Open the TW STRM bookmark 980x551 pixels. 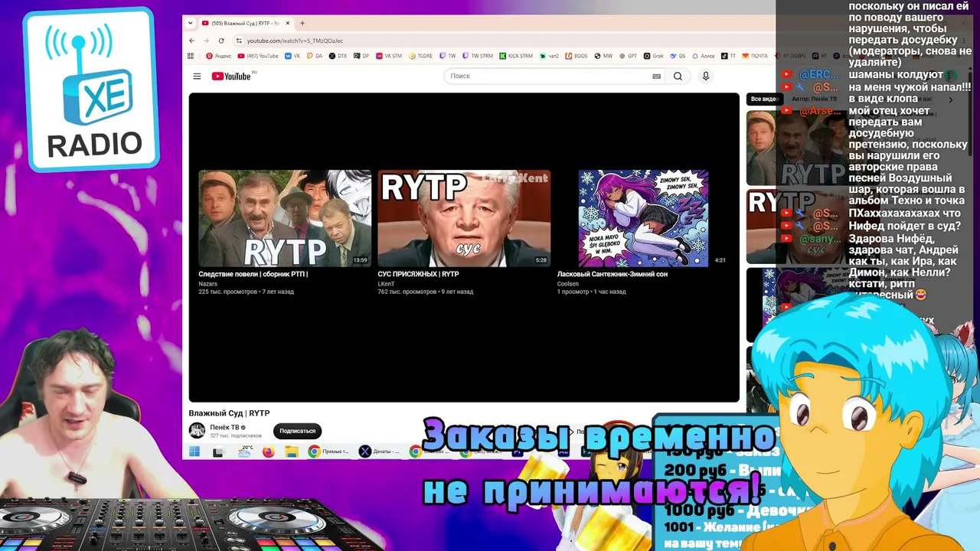pos(478,56)
